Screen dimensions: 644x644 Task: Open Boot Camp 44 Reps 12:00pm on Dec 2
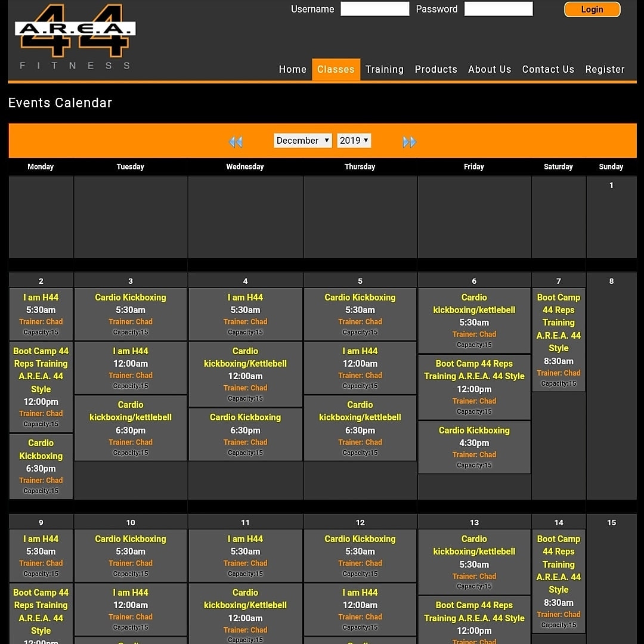[x=41, y=387]
